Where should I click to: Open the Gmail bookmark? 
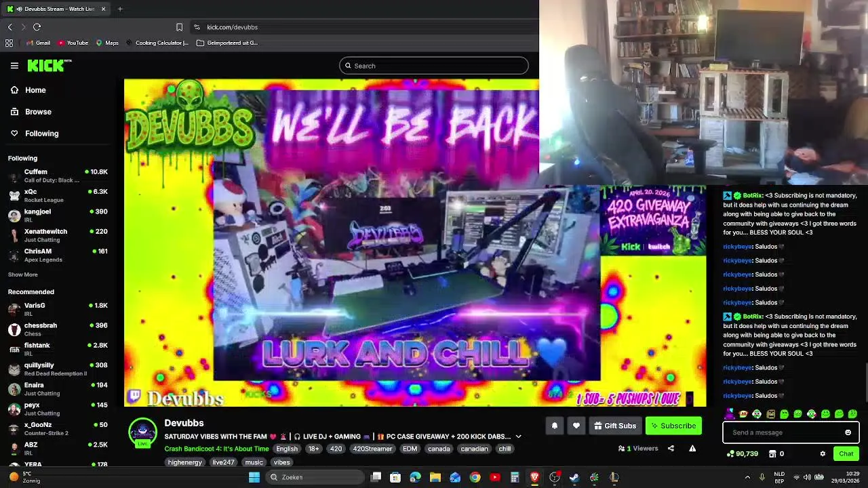coord(38,43)
